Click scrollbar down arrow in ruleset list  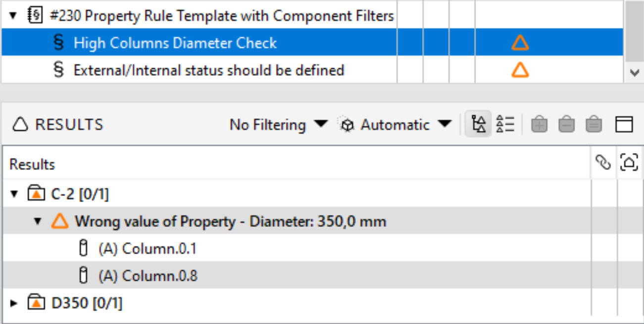tap(634, 72)
